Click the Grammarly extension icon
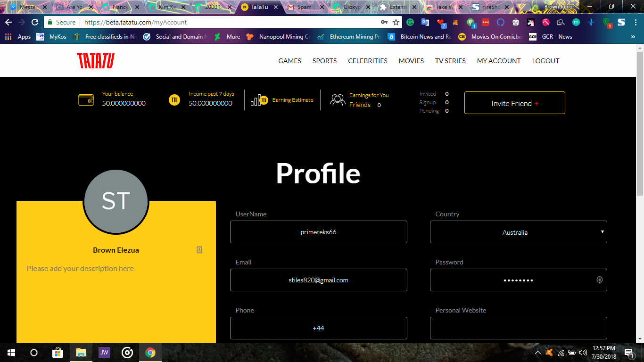The height and width of the screenshot is (362, 644). point(410,22)
